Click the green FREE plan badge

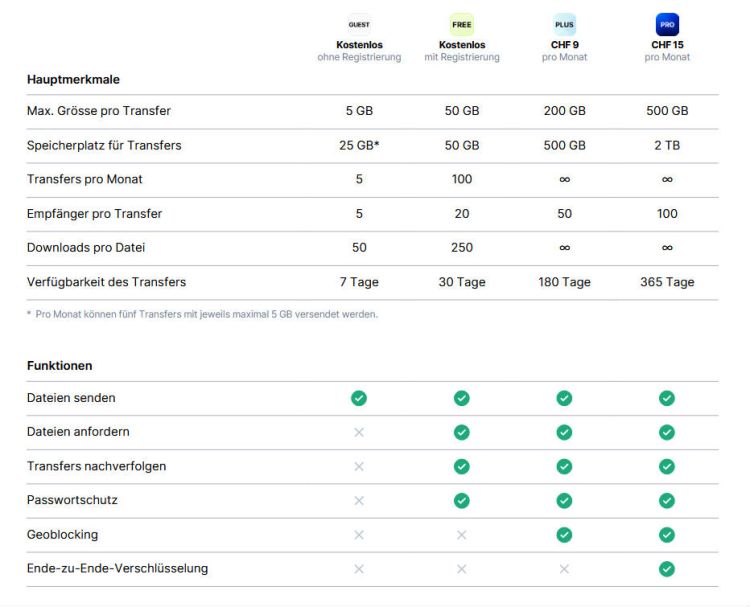[x=462, y=24]
